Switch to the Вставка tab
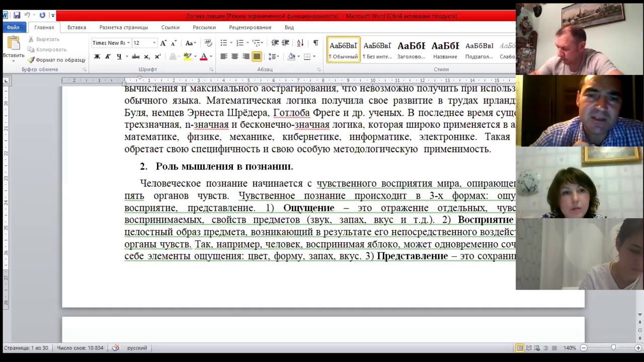The image size is (644, 362). point(76,28)
